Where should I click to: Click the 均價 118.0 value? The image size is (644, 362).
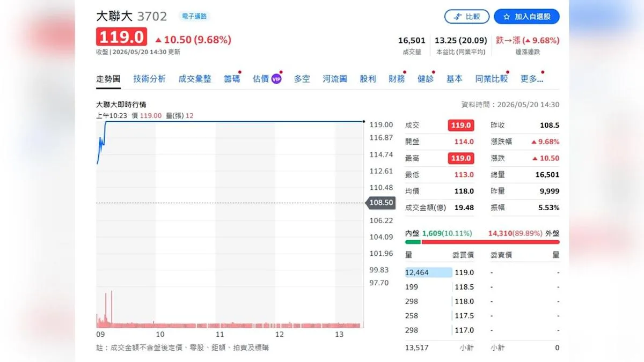464,191
